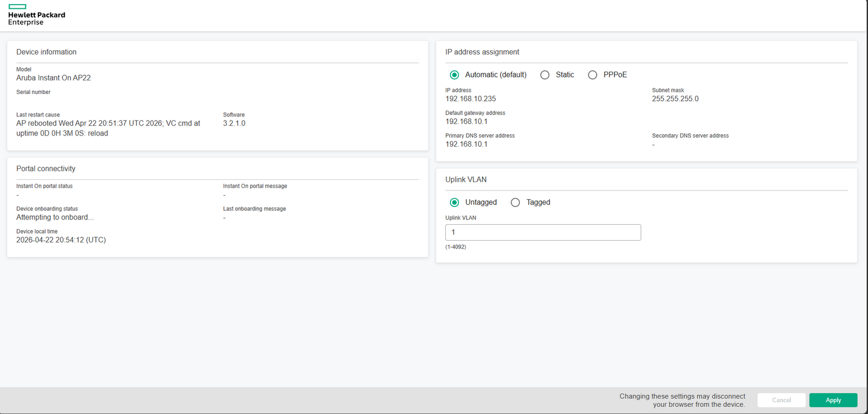Viewport: 868px width, 414px height.
Task: Click the Device information section header
Action: point(46,51)
